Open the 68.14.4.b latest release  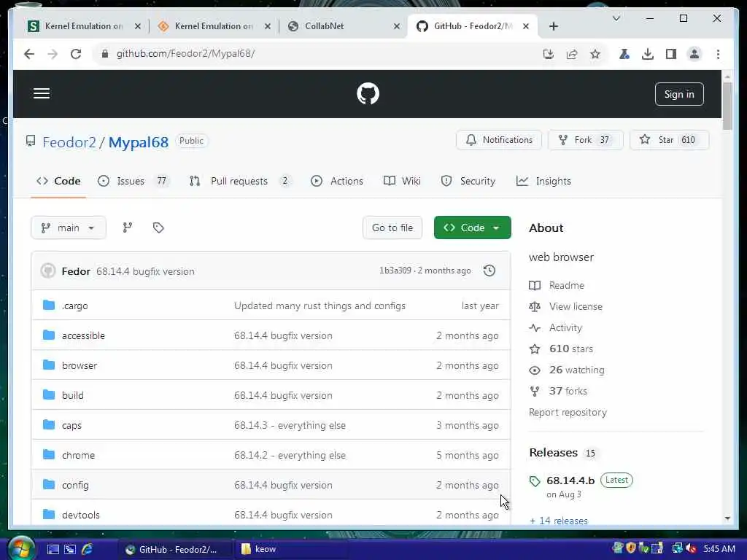coord(570,481)
